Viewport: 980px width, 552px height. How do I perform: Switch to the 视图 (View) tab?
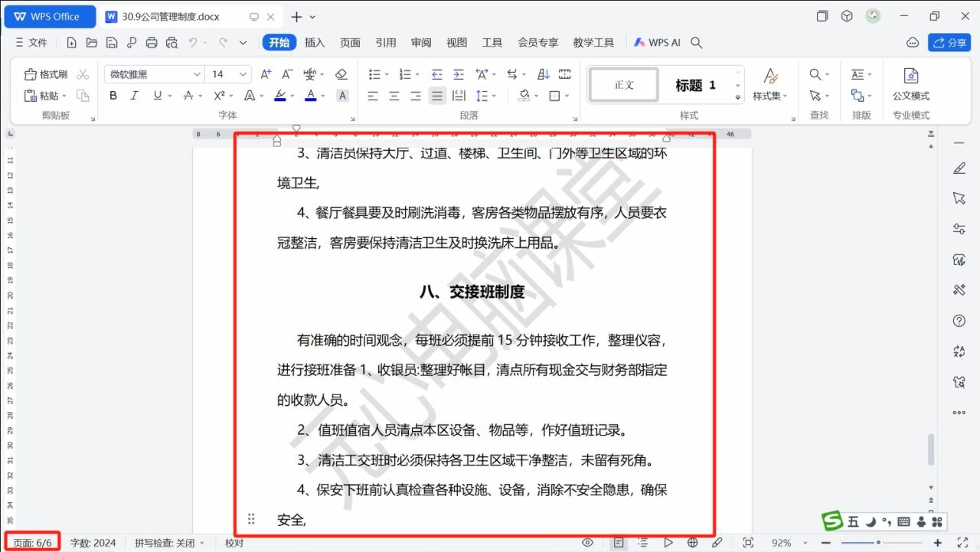click(x=457, y=43)
